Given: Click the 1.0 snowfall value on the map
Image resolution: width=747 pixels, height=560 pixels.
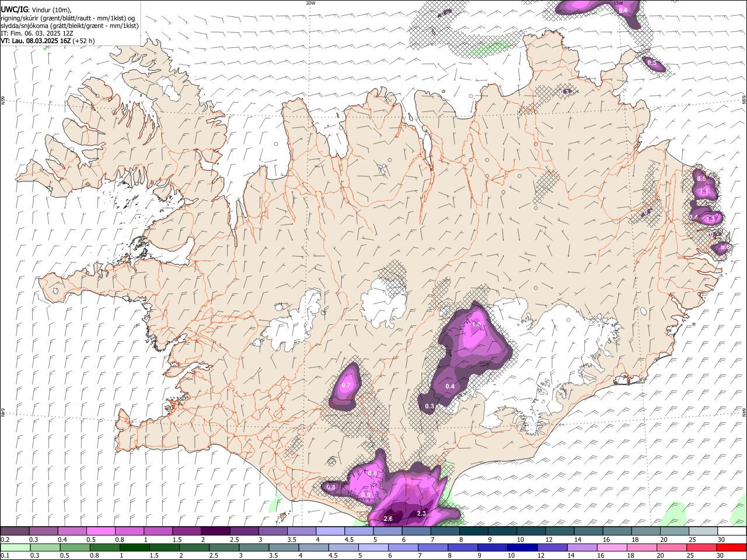Looking at the screenshot, I should (x=476, y=325).
